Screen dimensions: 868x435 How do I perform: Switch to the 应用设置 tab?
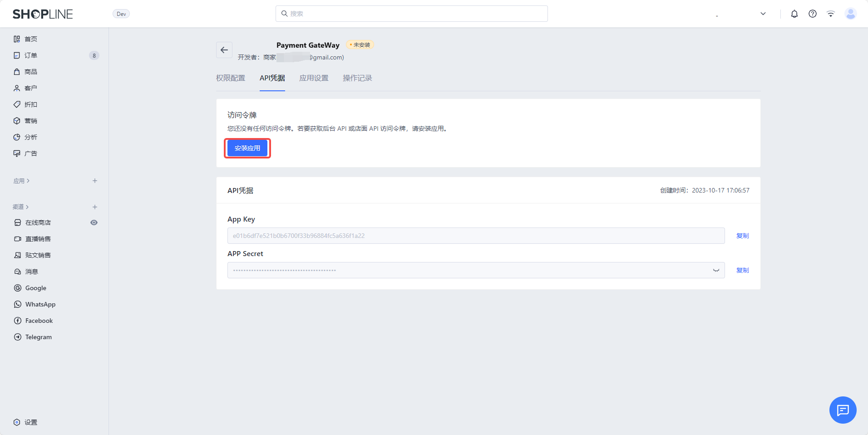click(314, 78)
